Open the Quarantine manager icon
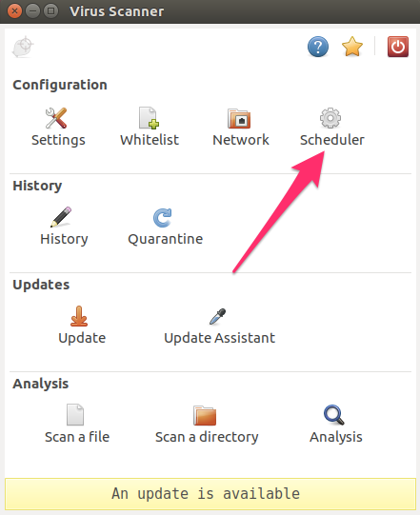Image resolution: width=420 pixels, height=515 pixels. 162,217
